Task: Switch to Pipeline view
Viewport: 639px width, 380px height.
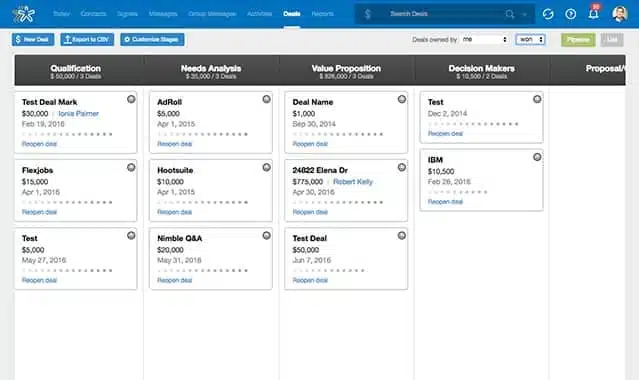Action: coord(578,40)
